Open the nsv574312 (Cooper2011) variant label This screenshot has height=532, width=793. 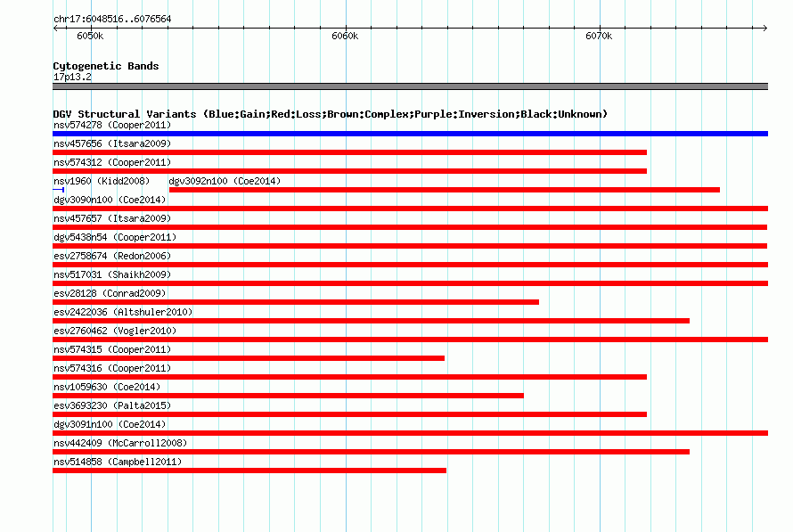pyautogui.click(x=112, y=162)
